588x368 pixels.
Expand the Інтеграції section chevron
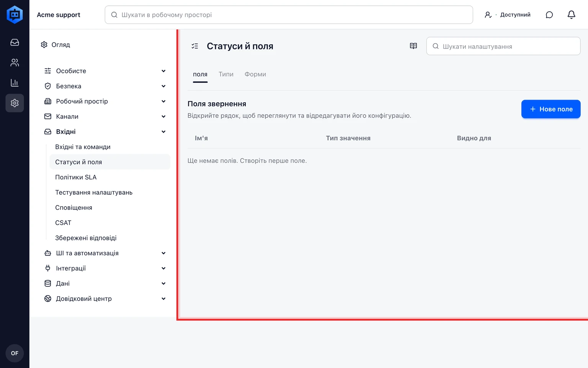[x=163, y=268]
